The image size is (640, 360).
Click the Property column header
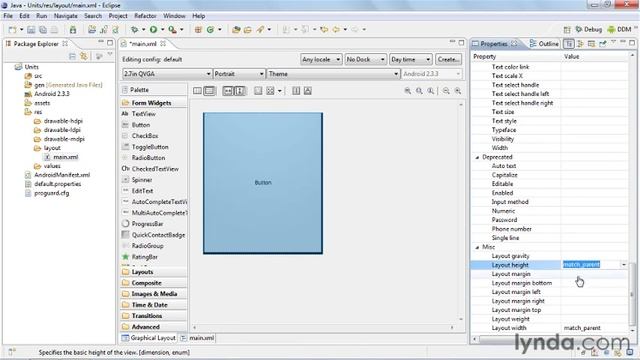point(516,57)
